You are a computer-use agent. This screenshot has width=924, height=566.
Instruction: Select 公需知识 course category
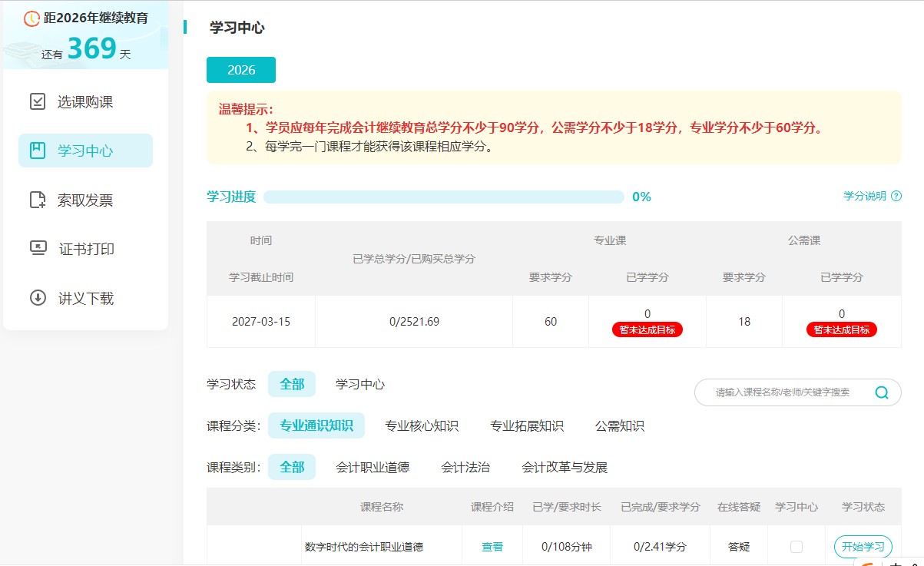(620, 425)
